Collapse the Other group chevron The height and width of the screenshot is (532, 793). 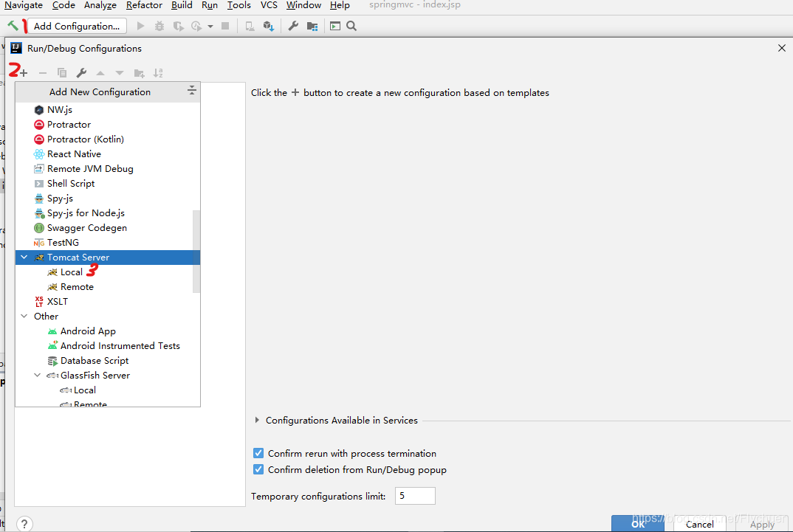24,317
